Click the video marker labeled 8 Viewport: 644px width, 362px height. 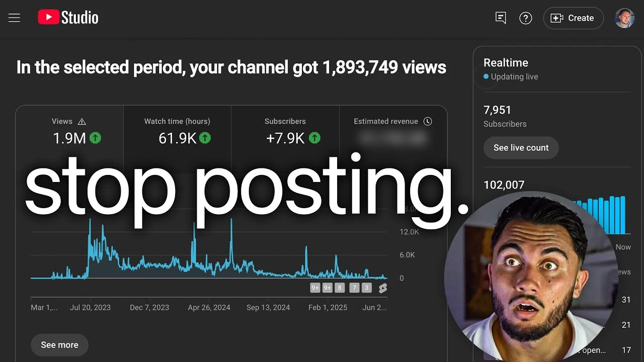340,288
